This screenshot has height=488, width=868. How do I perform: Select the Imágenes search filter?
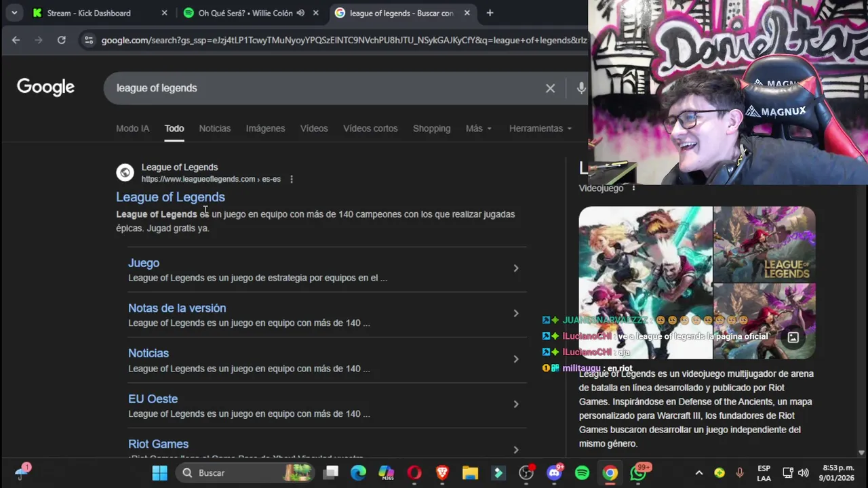click(265, 128)
